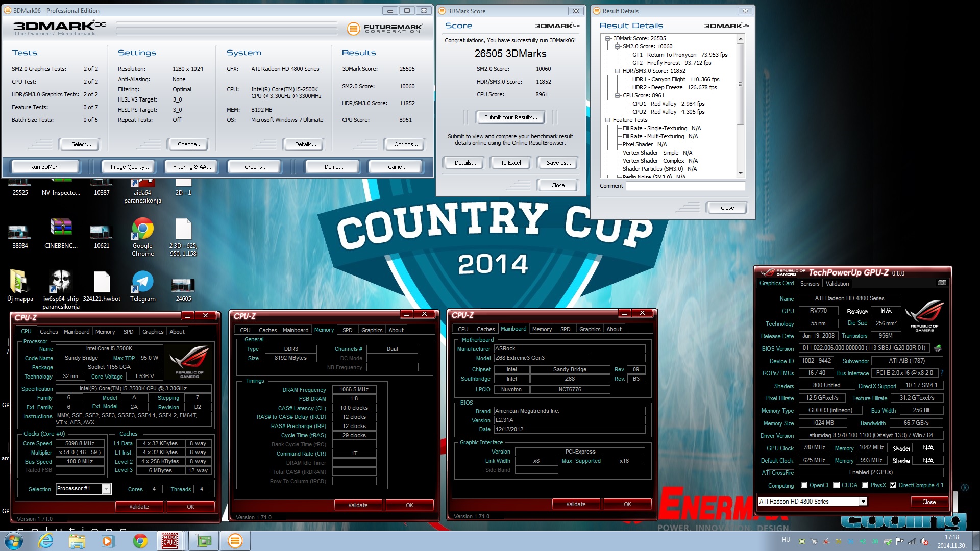Open the Telegram desktop shortcut
This screenshot has height=551, width=980.
(142, 282)
